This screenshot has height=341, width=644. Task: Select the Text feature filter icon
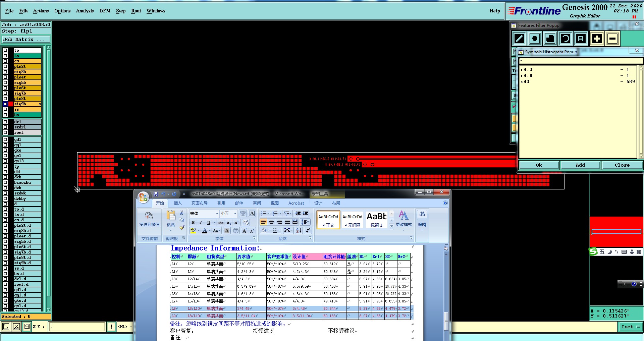[x=581, y=39]
